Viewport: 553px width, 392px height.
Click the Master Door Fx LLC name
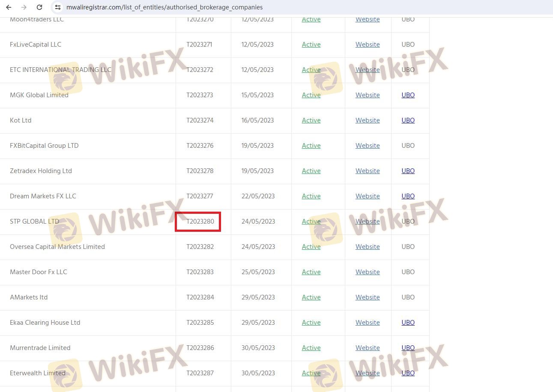pyautogui.click(x=39, y=272)
